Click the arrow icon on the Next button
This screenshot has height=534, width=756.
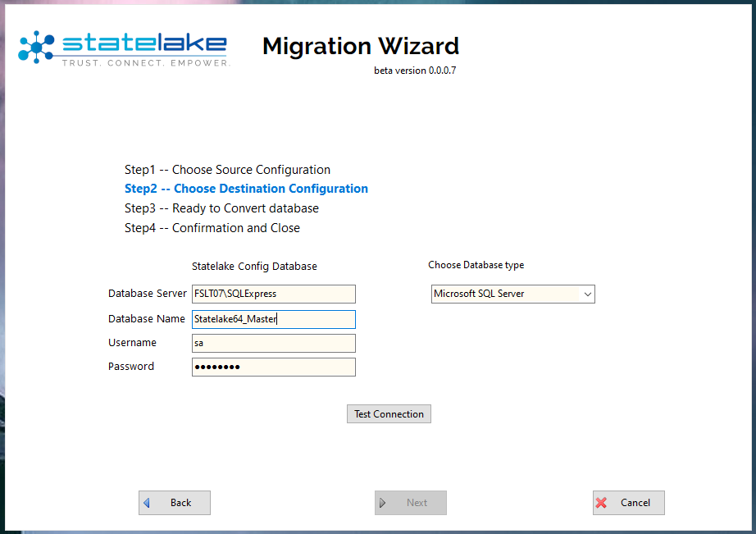tap(383, 503)
